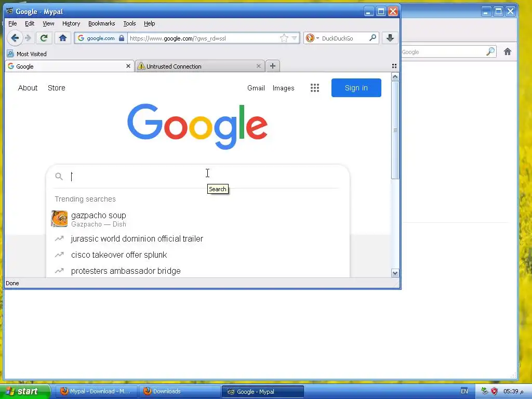Open a new tab with plus button
The width and height of the screenshot is (532, 399).
tap(273, 66)
